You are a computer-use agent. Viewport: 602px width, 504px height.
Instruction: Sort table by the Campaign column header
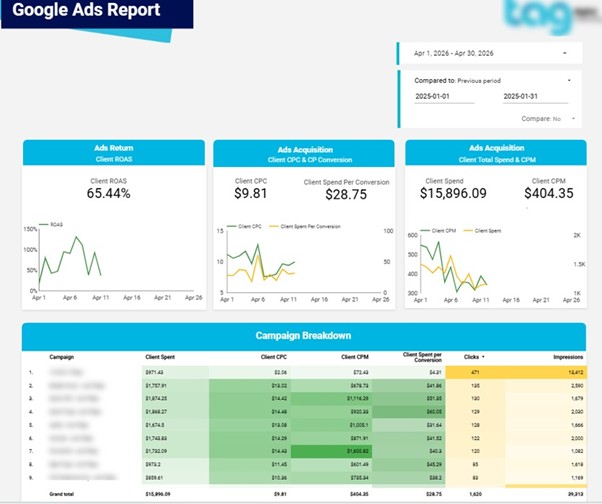[61, 357]
